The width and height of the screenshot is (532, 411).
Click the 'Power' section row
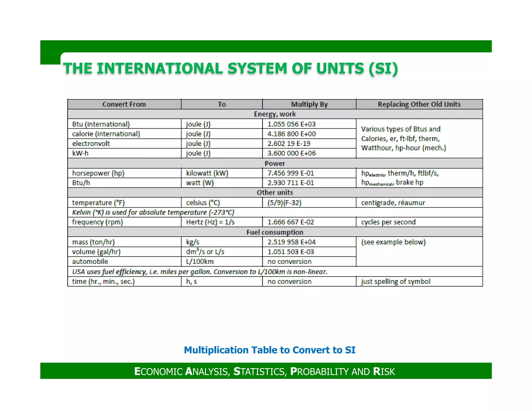pyautogui.click(x=275, y=163)
